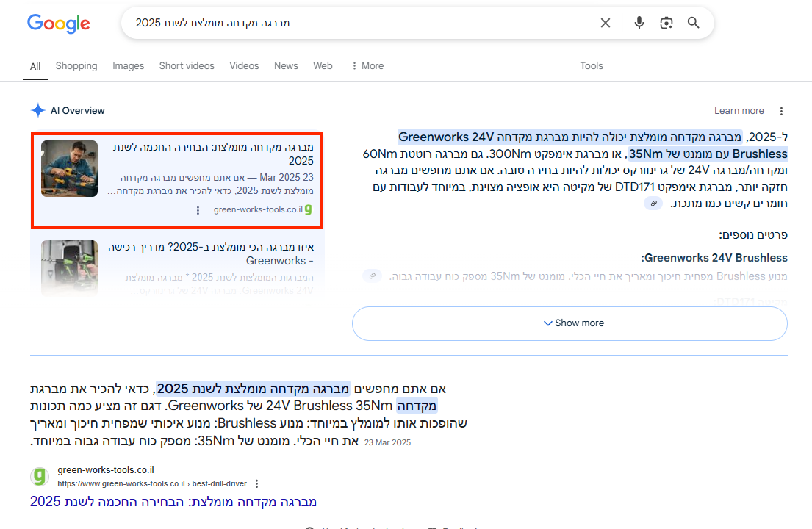Click the 23 Mar 2025 date in the snippet
This screenshot has width=812, height=529.
(x=387, y=442)
